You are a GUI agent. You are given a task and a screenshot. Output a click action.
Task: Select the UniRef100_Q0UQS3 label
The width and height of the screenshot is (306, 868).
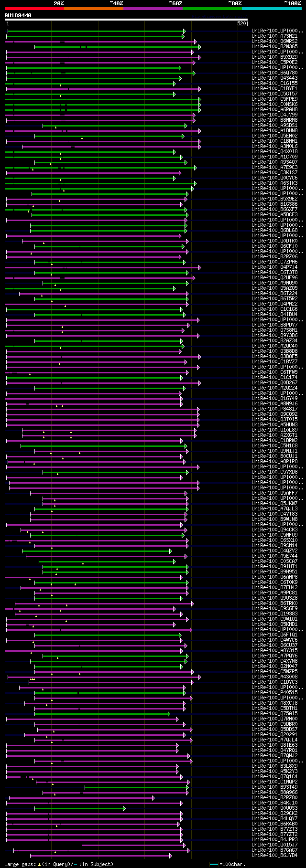(274, 808)
